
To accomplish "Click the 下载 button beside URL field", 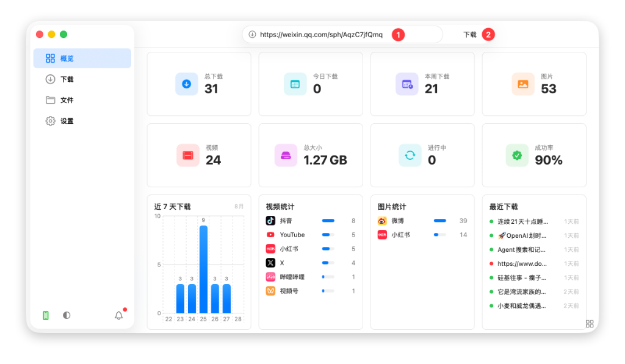I will click(470, 35).
